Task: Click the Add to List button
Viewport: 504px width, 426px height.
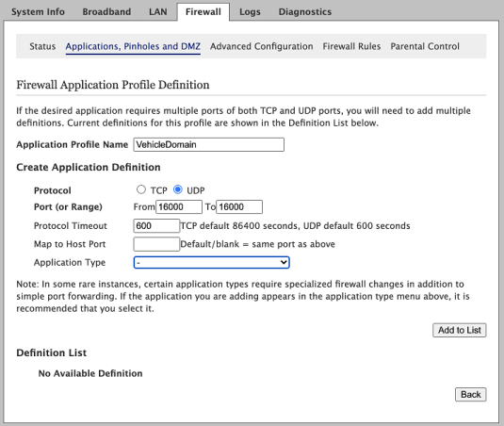Action: (460, 330)
